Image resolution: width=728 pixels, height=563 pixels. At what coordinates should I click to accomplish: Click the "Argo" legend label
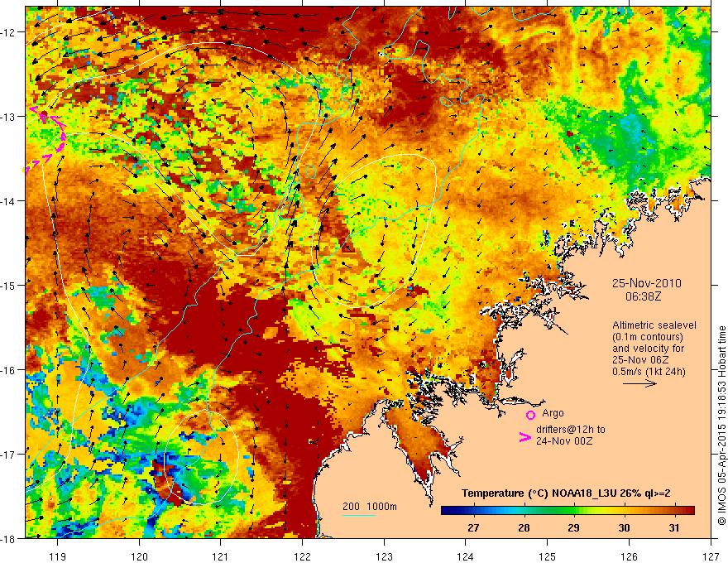pyautogui.click(x=553, y=413)
